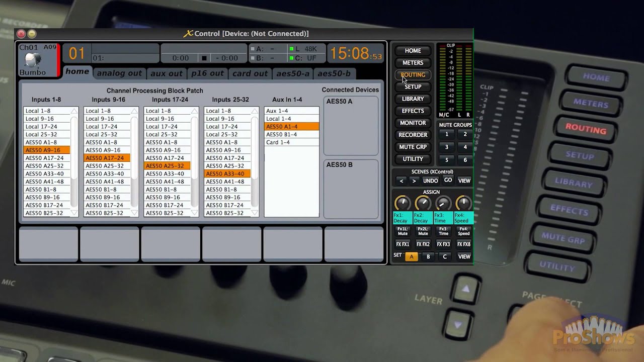This screenshot has height=362, width=644.
Task: Click the Fx2 Decay assign knob
Action: coord(423,203)
